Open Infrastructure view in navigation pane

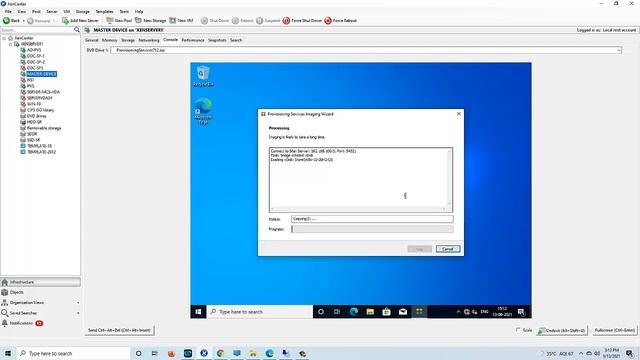[x=40, y=282]
